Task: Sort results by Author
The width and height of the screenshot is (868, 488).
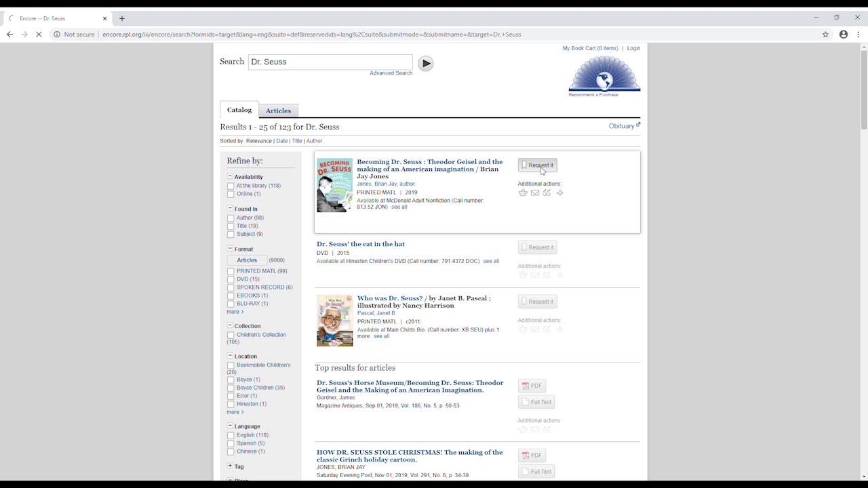Action: coord(314,141)
